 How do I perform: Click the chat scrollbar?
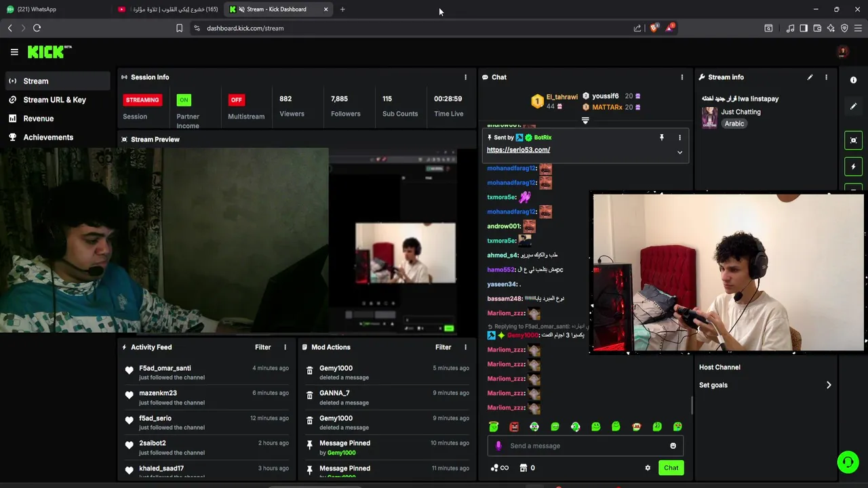coord(692,405)
